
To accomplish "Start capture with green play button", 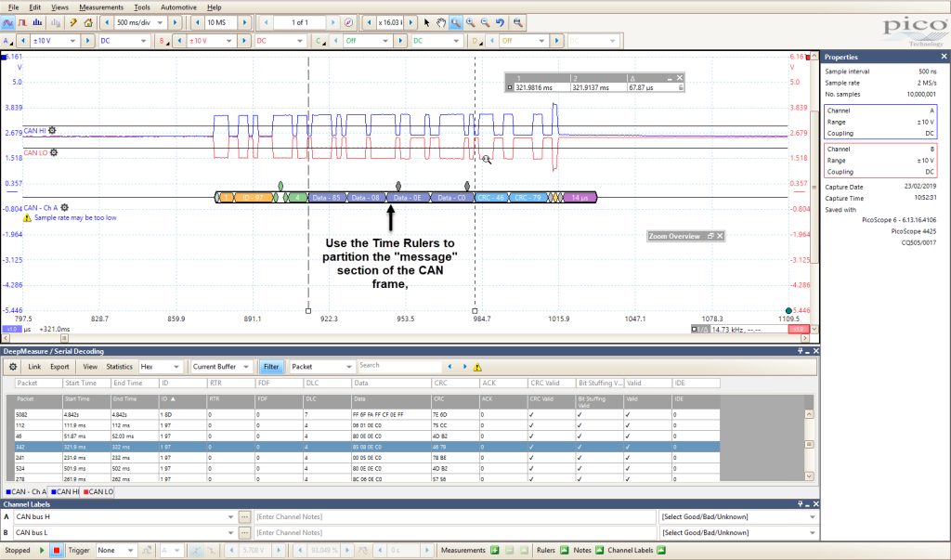I will coord(42,551).
